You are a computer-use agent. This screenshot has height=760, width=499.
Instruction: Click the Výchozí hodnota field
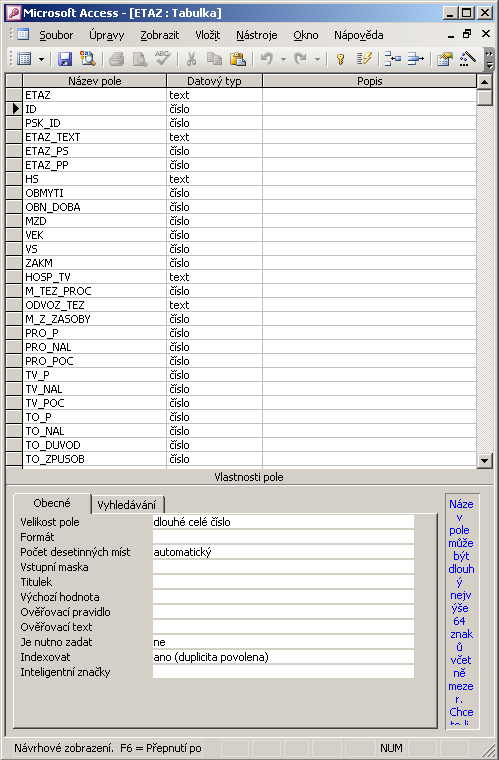click(283, 597)
